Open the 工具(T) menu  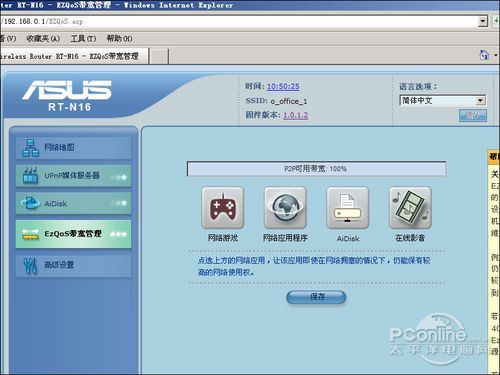click(x=83, y=39)
